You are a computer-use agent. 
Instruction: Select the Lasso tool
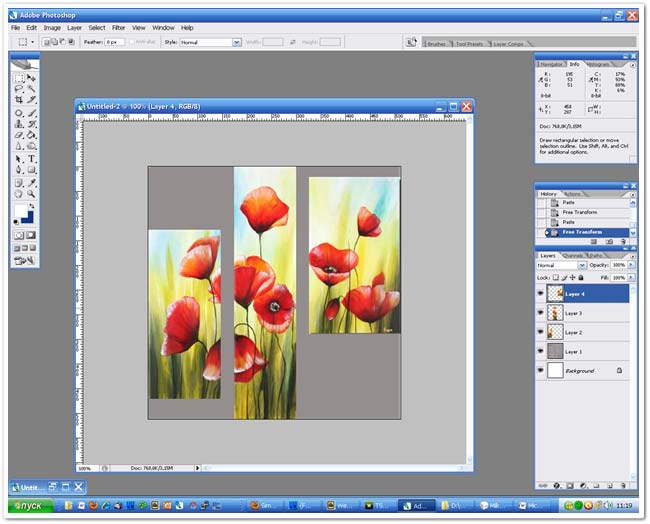(x=19, y=89)
